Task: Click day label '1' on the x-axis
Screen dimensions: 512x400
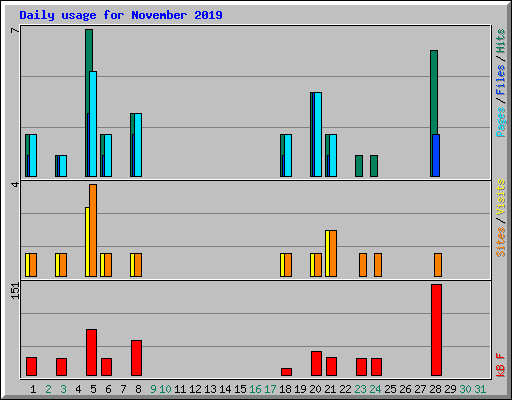Action: pos(33,389)
